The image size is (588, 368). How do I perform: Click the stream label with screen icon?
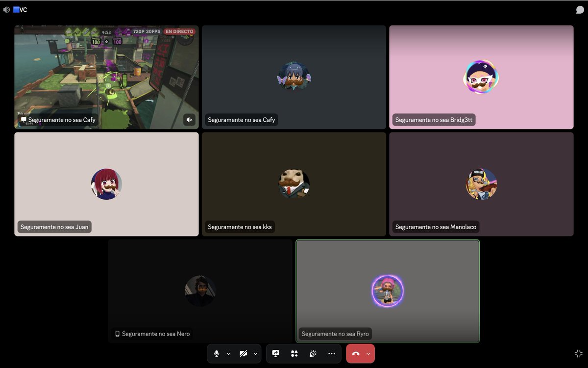(58, 120)
